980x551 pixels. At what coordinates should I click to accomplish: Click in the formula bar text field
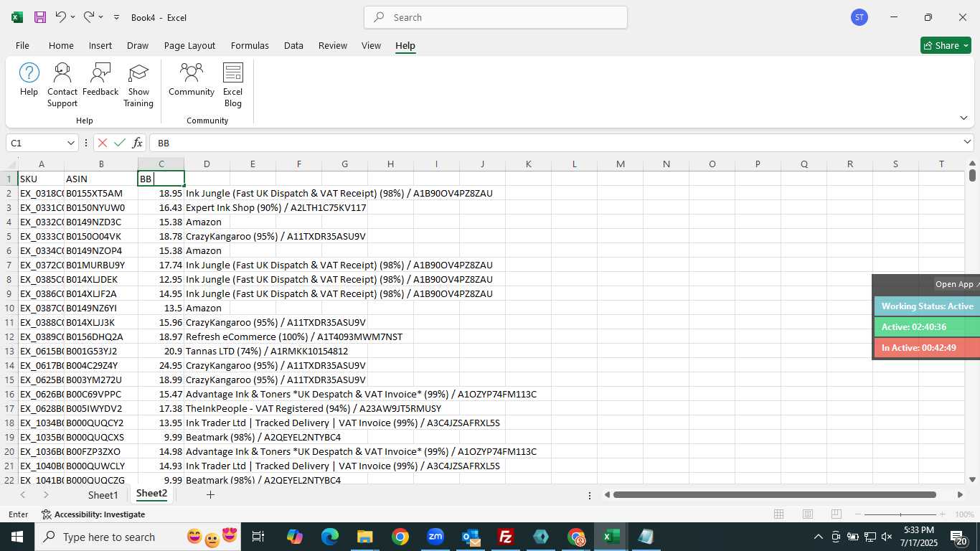pyautogui.click(x=556, y=143)
